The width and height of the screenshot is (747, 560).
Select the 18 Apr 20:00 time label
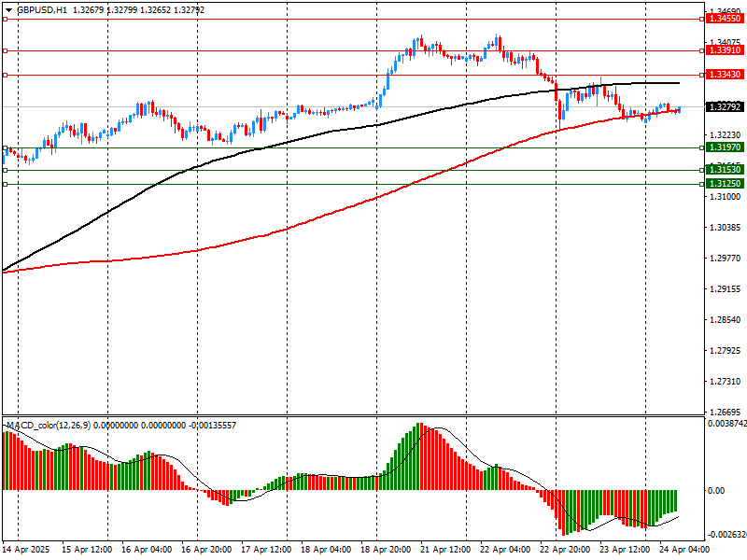(x=385, y=550)
